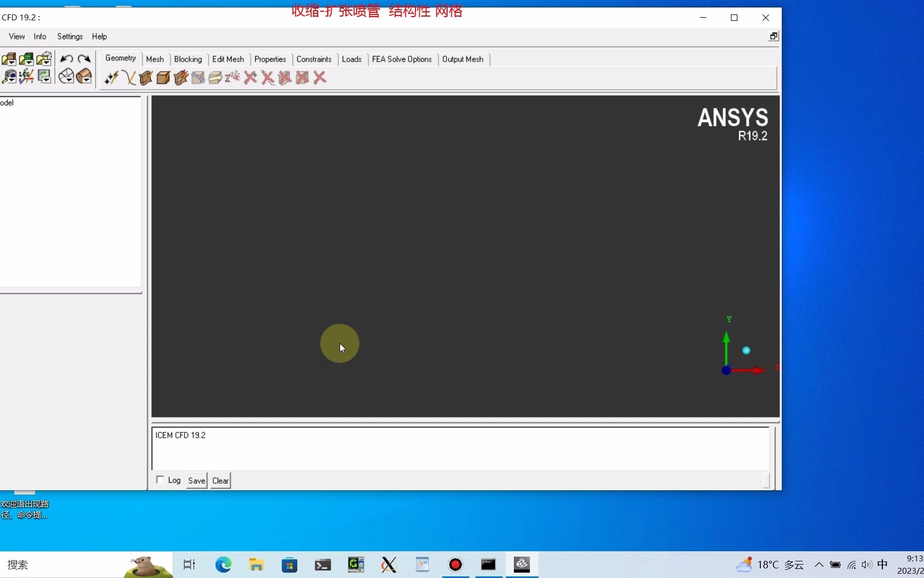Click the red X axis arrow of triad
The height and width of the screenshot is (578, 924).
tap(749, 370)
